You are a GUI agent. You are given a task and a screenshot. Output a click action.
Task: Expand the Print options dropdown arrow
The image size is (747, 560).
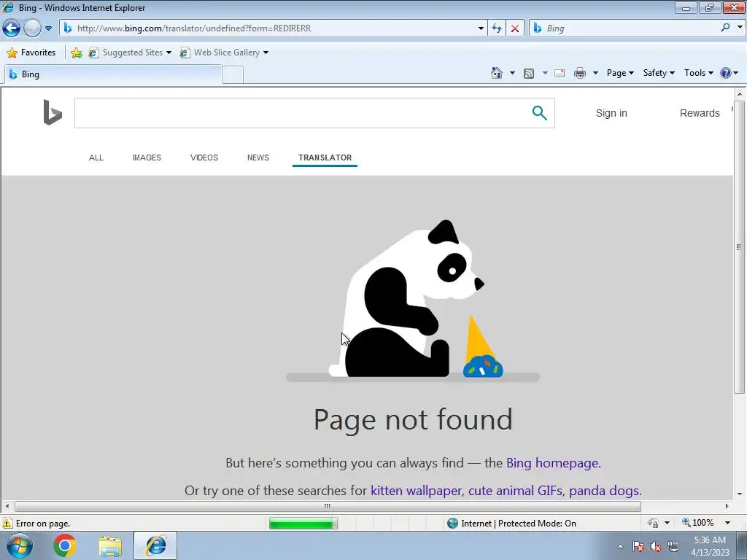point(595,73)
